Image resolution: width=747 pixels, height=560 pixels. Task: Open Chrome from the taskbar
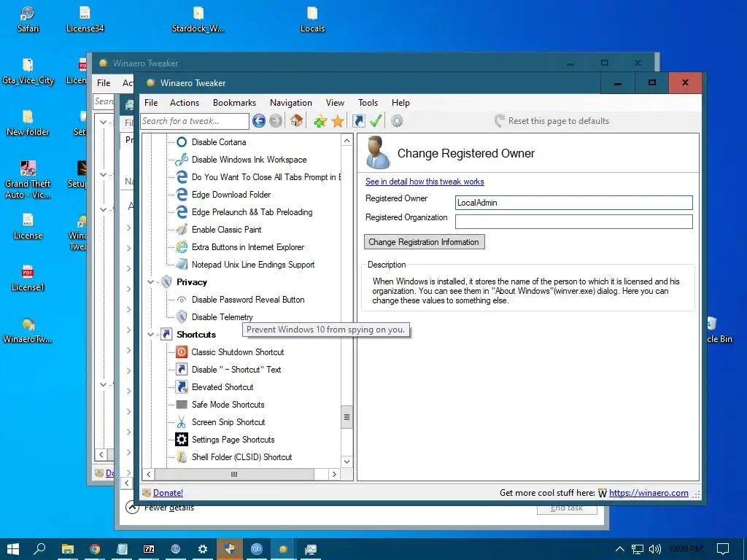pyautogui.click(x=95, y=549)
